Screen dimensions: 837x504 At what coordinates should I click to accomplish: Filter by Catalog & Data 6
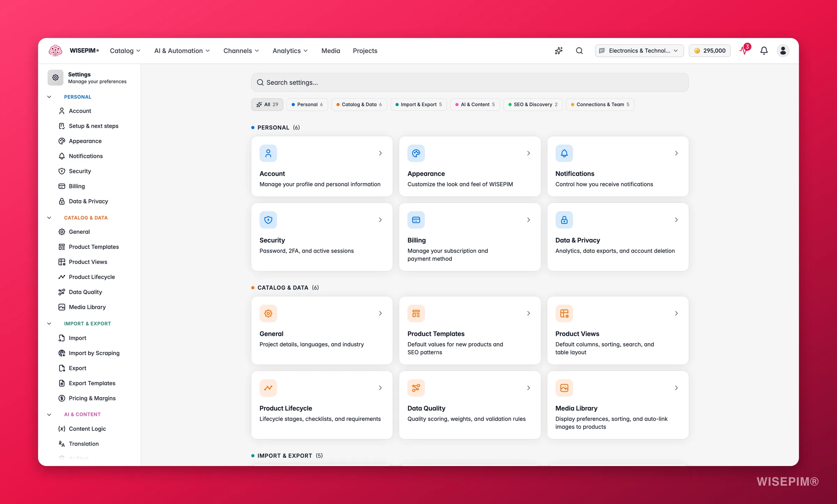click(359, 104)
